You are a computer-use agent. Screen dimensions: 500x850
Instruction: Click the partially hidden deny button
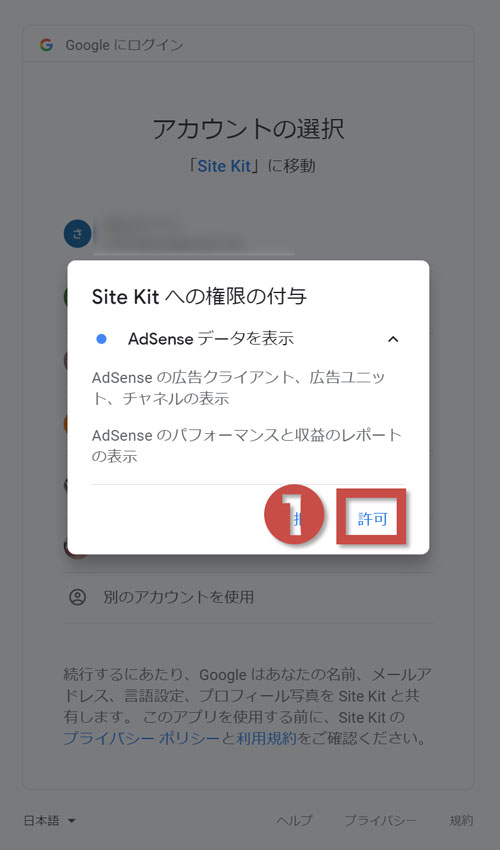297,519
